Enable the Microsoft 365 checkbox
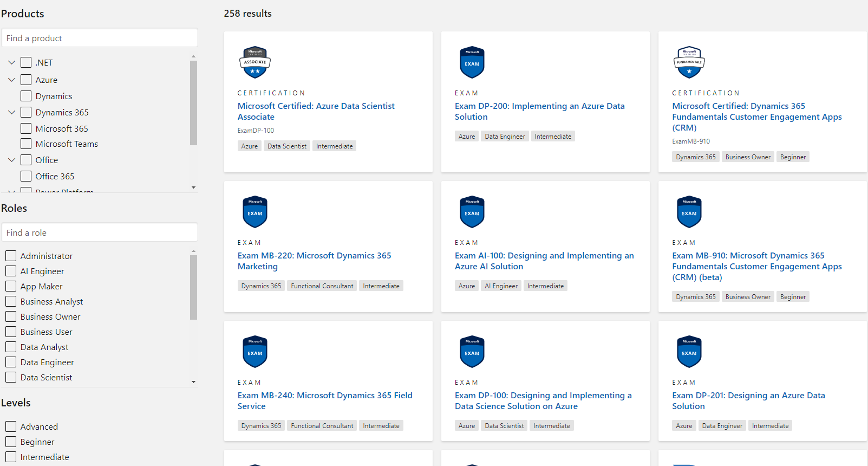Screen dimensions: 868x466 [26, 128]
